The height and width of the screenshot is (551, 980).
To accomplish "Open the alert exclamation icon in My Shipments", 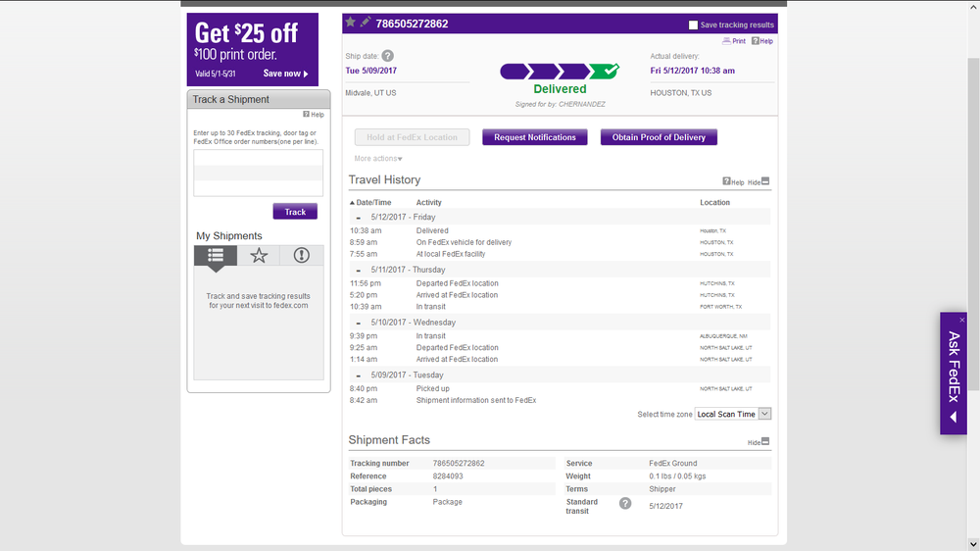I will pos(302,255).
